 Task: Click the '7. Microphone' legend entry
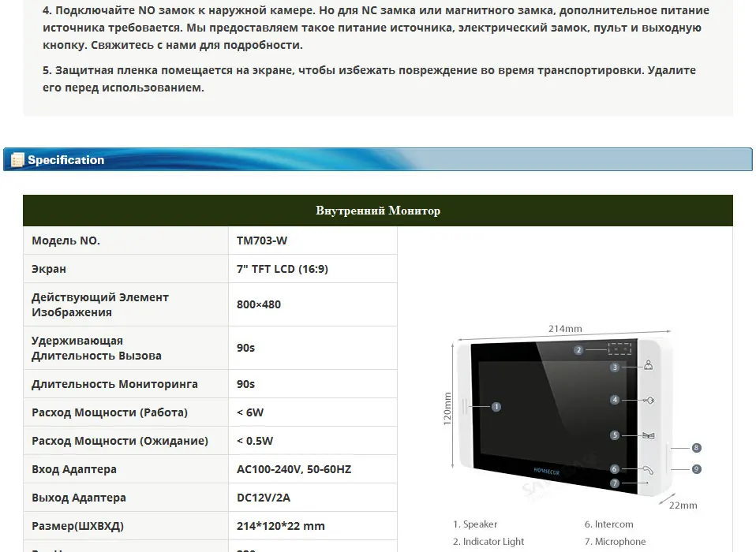[616, 542]
